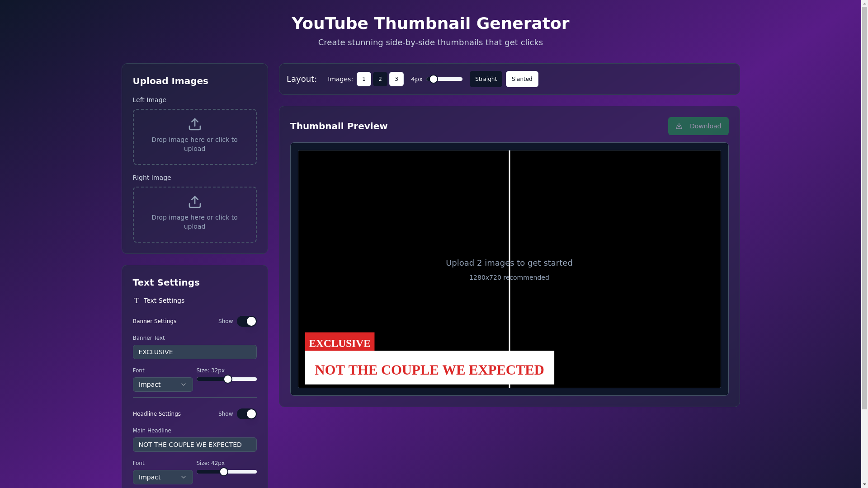868x488 pixels.
Task: Choose the Slanted divider style
Action: point(522,79)
